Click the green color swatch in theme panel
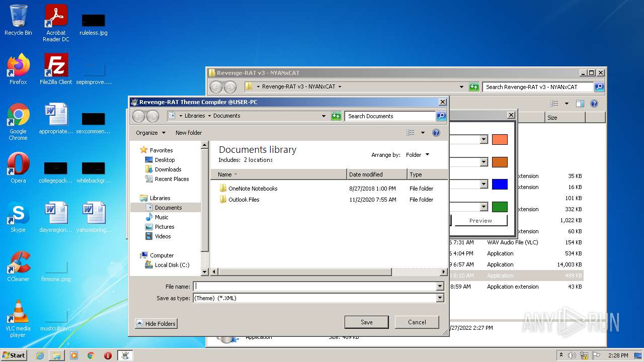The image size is (644, 362). [500, 207]
